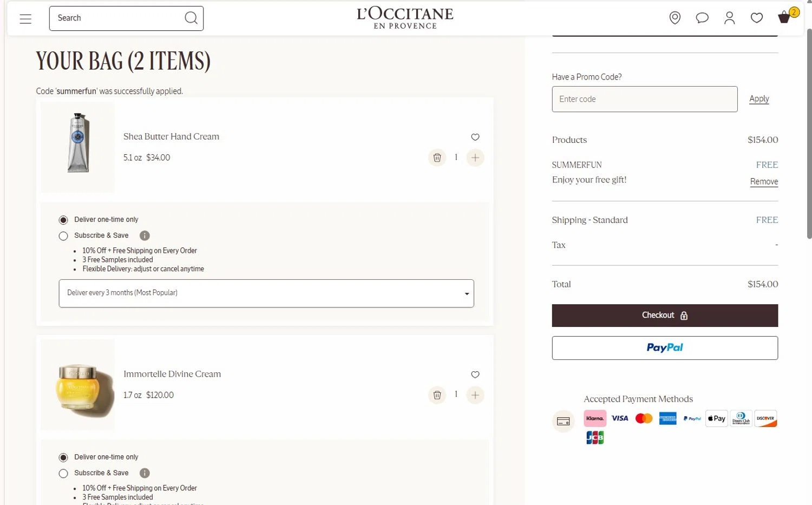Click the small PayPal logo in payment methods
Viewport: 812px width, 505px height.
(692, 418)
